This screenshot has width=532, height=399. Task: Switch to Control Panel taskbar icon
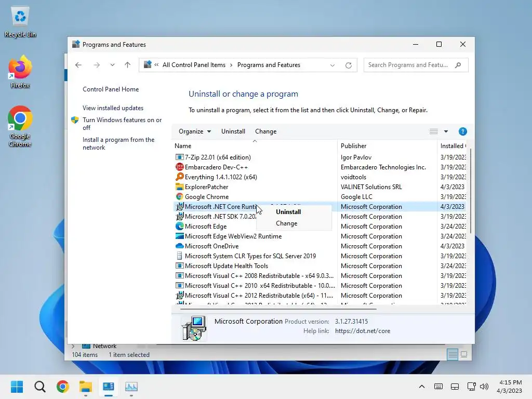point(109,387)
